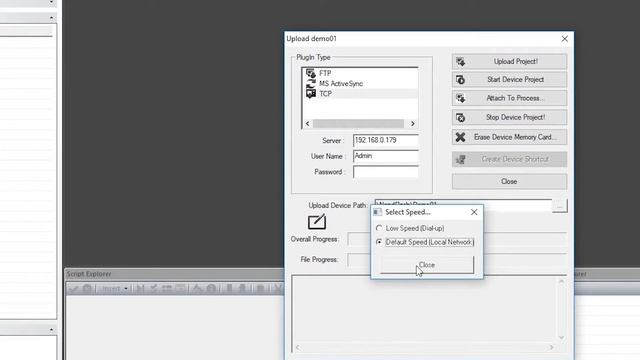Close the Upload demo01 dialog via Close button

click(509, 181)
